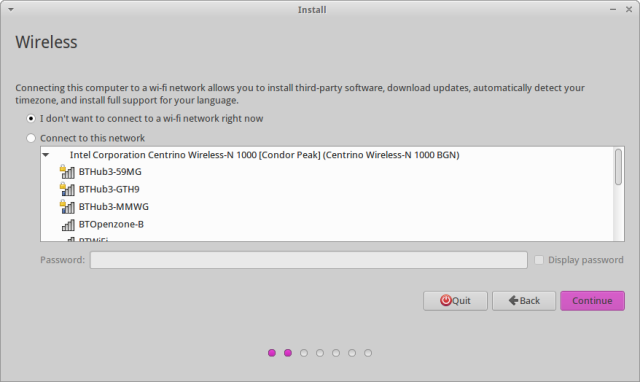Screen dimensions: 640x382
Task: Quit the installer with the Quit button
Action: tap(455, 301)
